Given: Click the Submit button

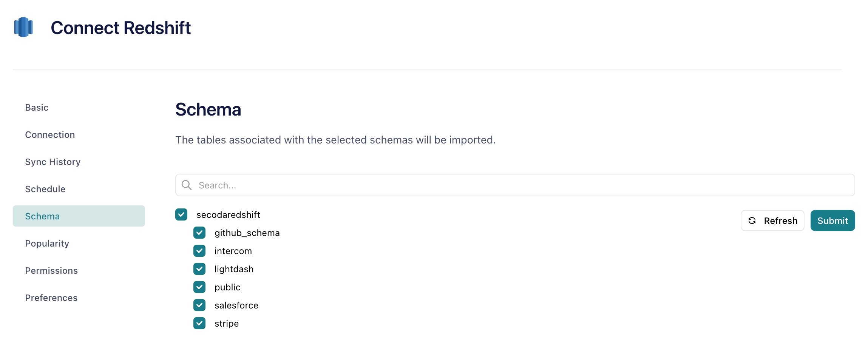Looking at the screenshot, I should pyautogui.click(x=832, y=221).
